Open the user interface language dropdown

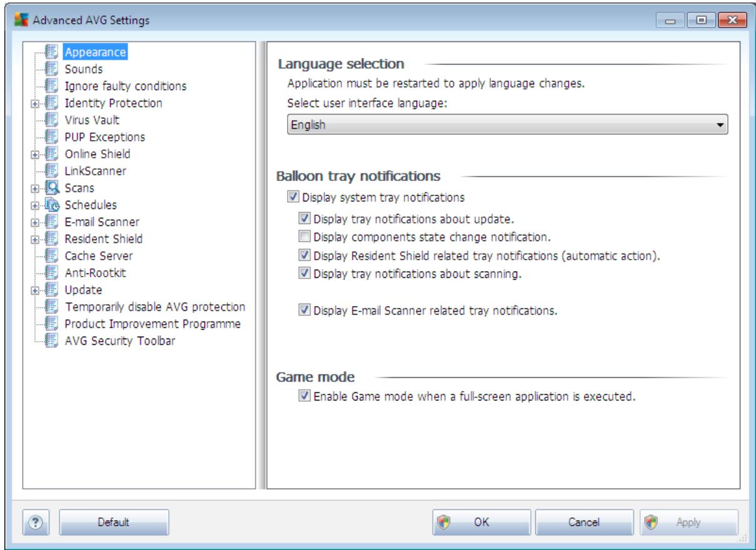pos(508,125)
